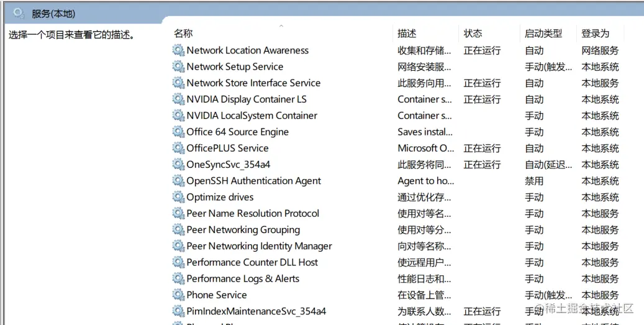The height and width of the screenshot is (325, 644).
Task: Click the gear icon next to NVIDIA Display Container LS
Action: pyautogui.click(x=179, y=99)
